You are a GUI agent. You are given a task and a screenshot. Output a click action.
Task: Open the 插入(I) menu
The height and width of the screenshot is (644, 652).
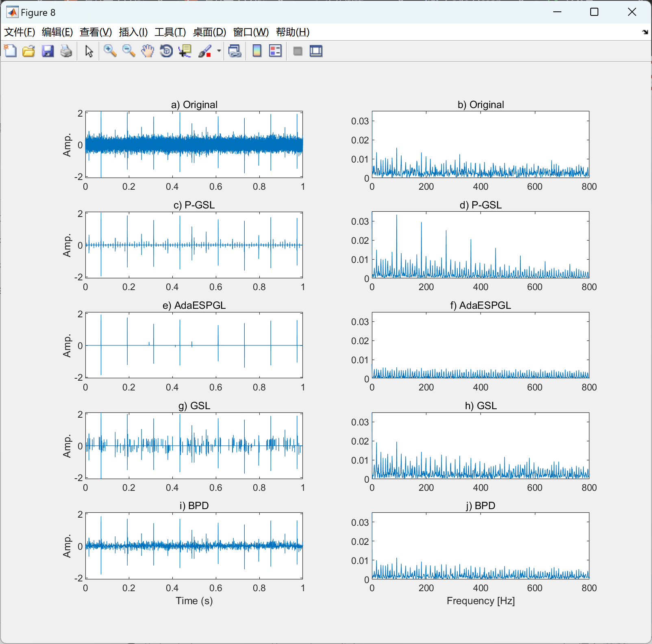point(133,32)
